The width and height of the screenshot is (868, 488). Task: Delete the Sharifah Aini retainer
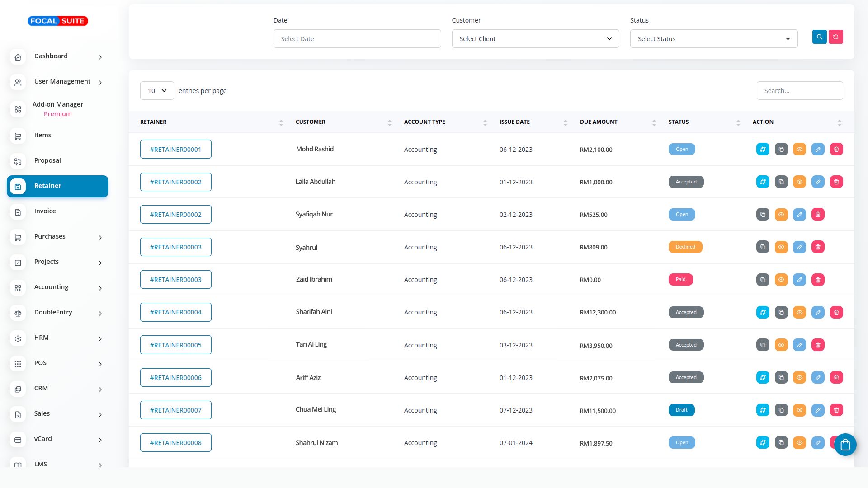tap(836, 312)
